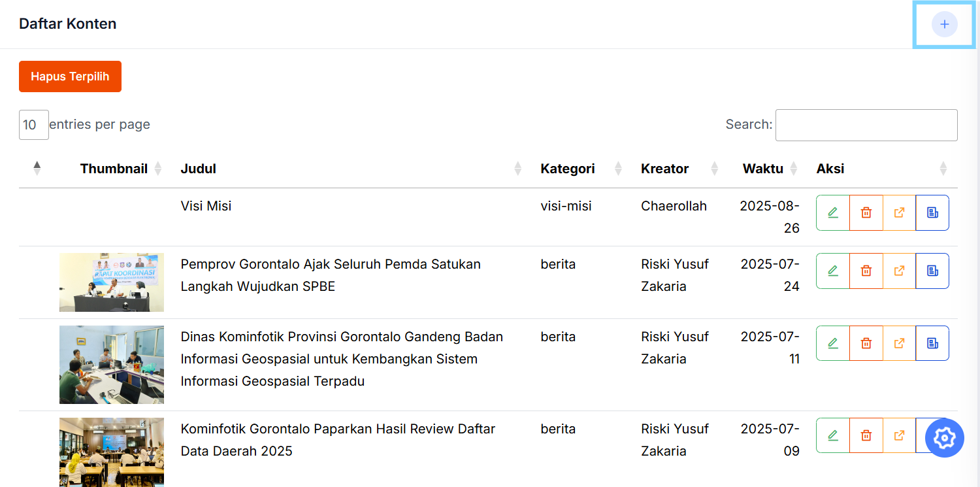Click the Hapus Terpilih button

[x=70, y=76]
